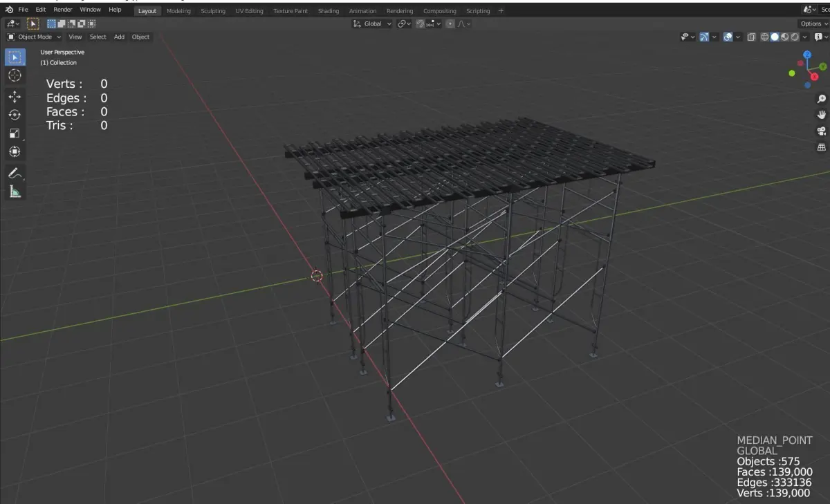Set selection mode to intersect
The height and width of the screenshot is (504, 830).
coord(91,24)
